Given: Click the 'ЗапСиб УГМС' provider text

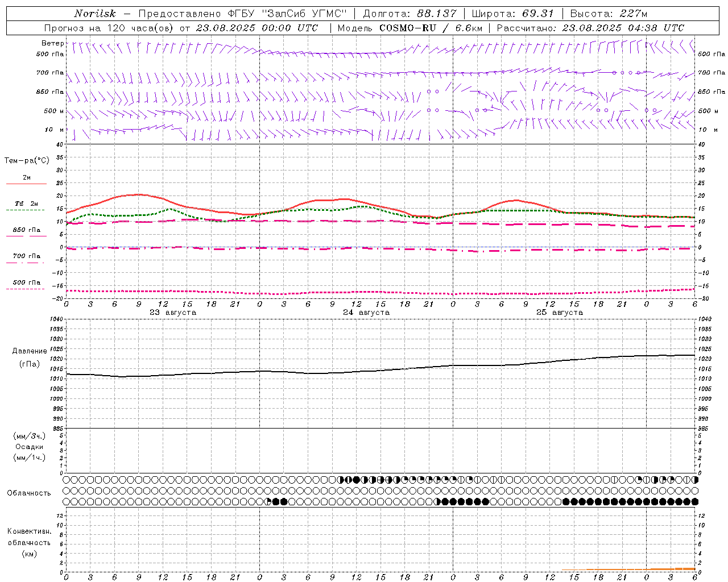Looking at the screenshot, I should point(303,14).
